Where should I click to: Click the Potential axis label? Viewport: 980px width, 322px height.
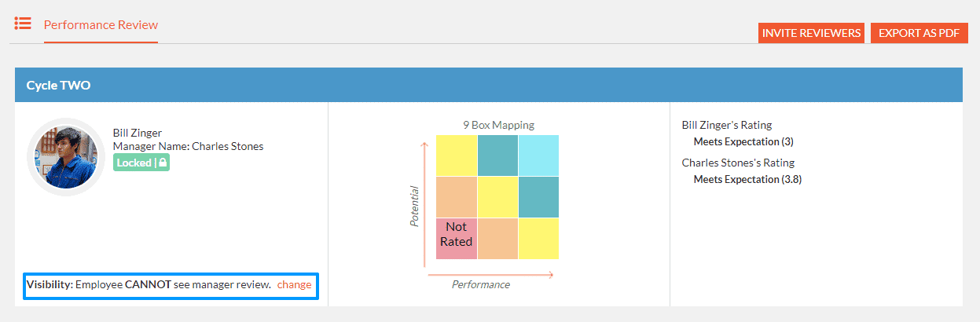415,206
